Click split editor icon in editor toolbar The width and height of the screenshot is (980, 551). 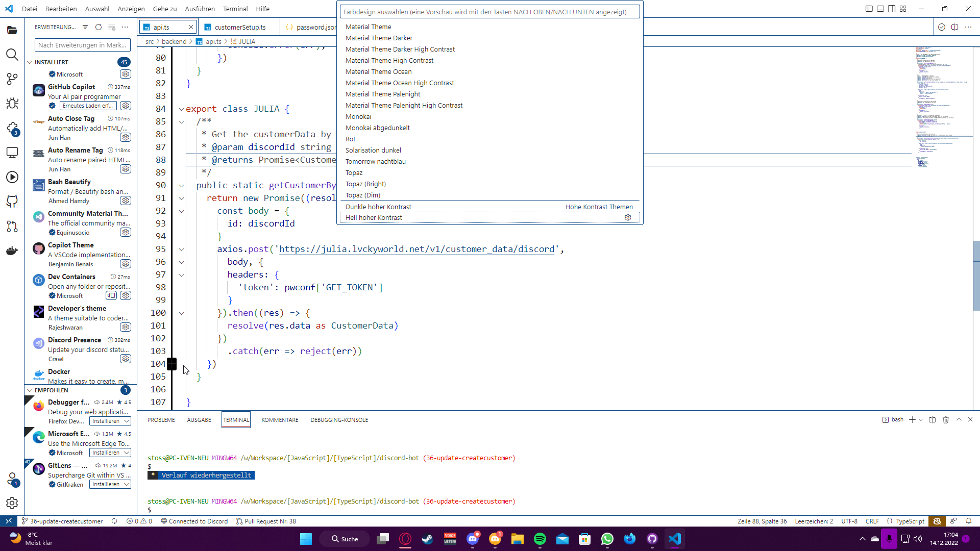(x=954, y=27)
